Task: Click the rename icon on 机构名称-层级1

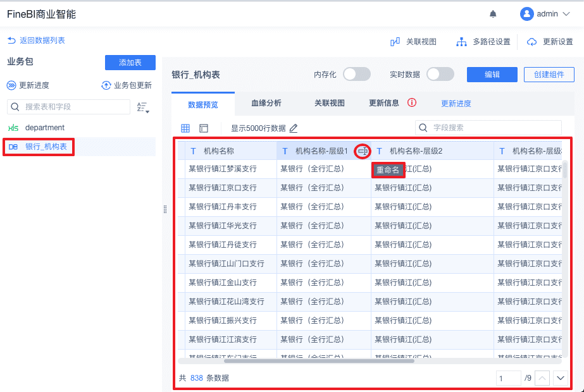Action: point(363,151)
